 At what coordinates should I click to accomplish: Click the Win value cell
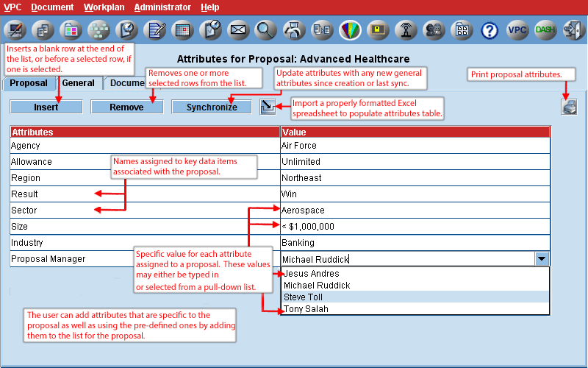[415, 194]
